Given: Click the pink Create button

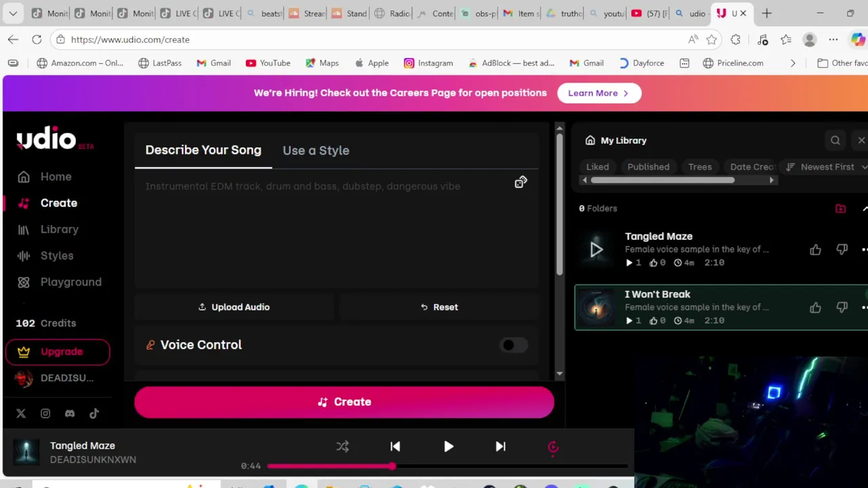Looking at the screenshot, I should [x=344, y=402].
